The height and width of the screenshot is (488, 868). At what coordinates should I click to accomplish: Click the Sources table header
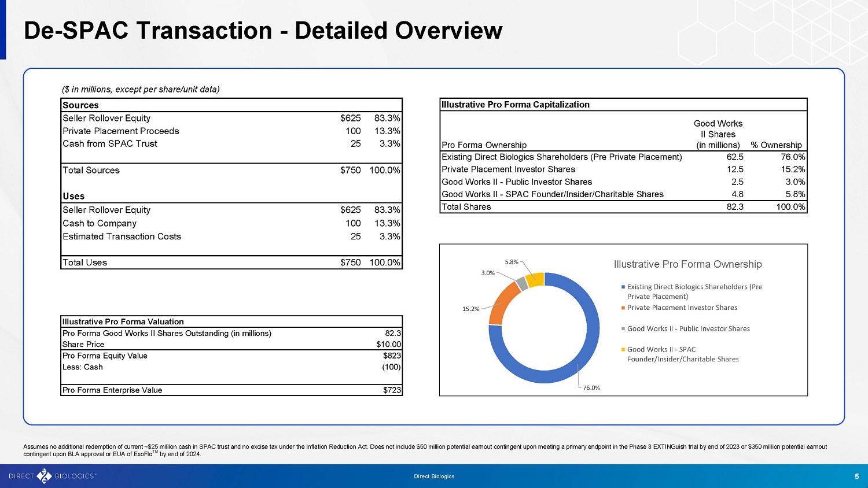[80, 105]
